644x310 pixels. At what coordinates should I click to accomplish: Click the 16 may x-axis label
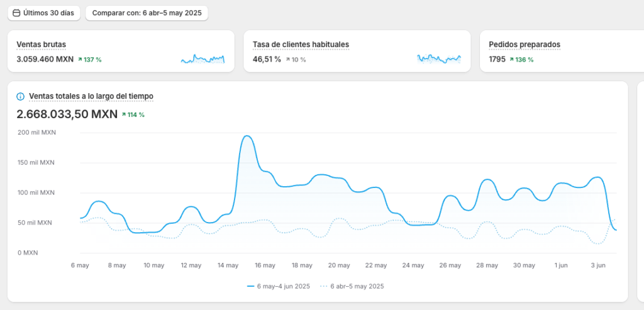coord(265,265)
